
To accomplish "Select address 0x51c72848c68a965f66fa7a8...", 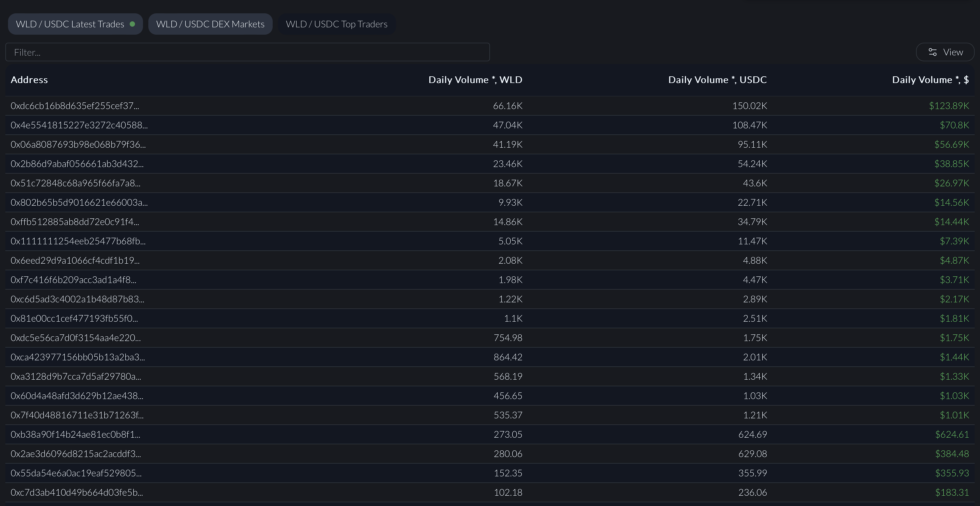I will [76, 183].
